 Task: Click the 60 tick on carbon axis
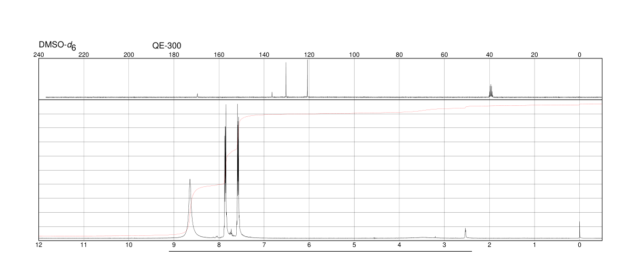[x=444, y=55]
